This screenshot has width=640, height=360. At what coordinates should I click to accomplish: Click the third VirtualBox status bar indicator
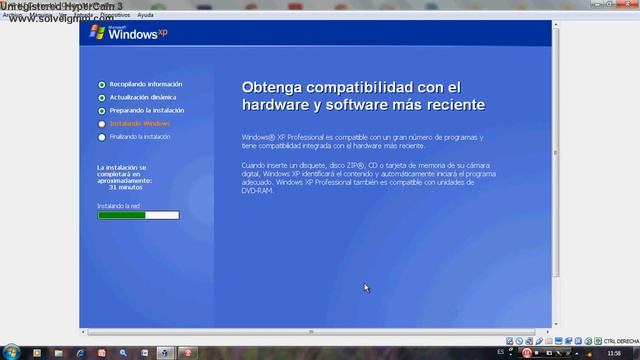point(529,341)
